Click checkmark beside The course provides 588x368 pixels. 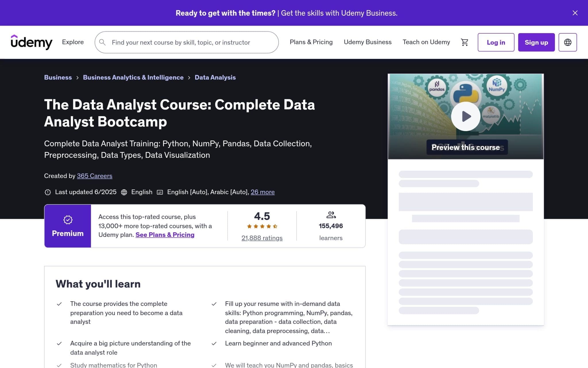click(59, 304)
